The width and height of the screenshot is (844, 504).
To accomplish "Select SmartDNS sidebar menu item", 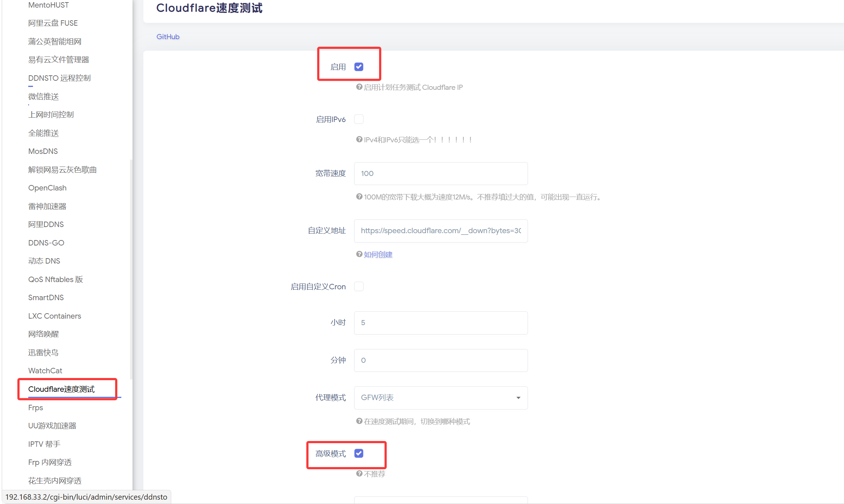I will pos(46,298).
